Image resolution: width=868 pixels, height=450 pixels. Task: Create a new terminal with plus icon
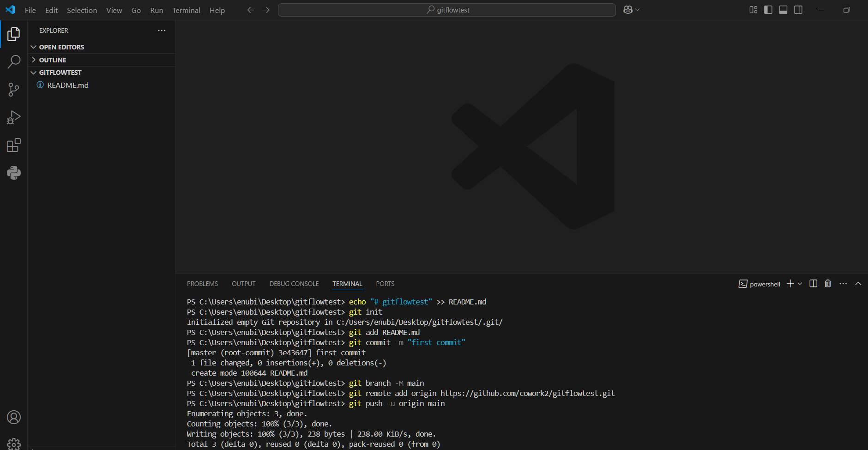(790, 284)
